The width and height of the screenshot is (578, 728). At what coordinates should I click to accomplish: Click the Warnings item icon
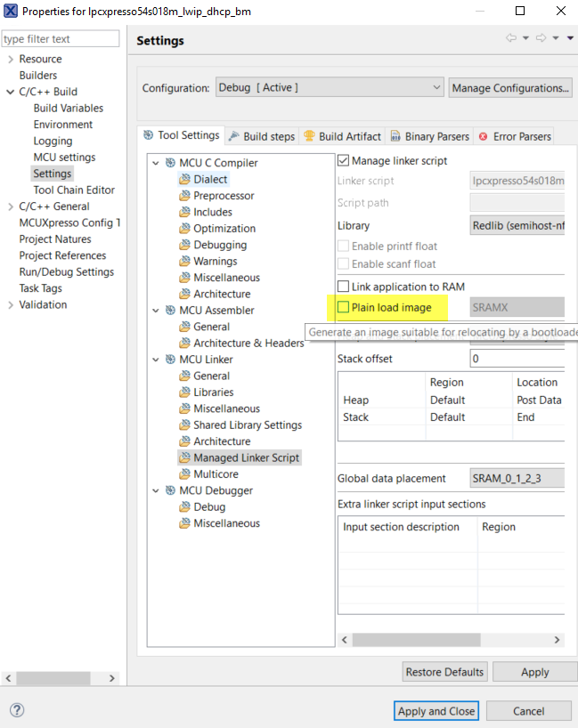tap(184, 261)
